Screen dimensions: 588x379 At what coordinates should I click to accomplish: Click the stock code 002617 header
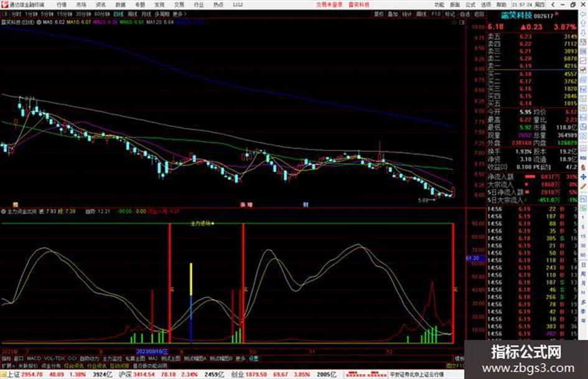[x=543, y=16]
